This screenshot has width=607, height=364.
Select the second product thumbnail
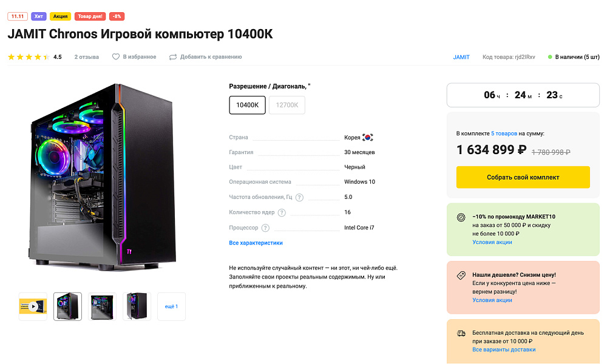point(67,306)
